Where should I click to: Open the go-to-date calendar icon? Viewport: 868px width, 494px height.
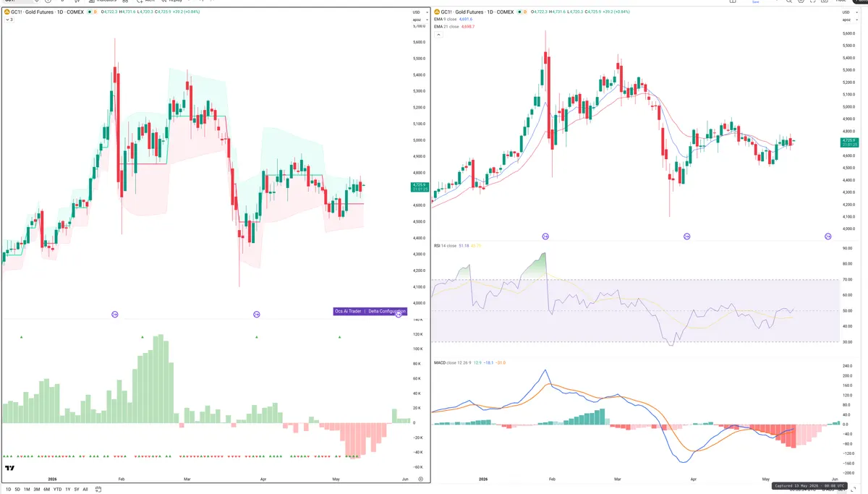point(98,490)
